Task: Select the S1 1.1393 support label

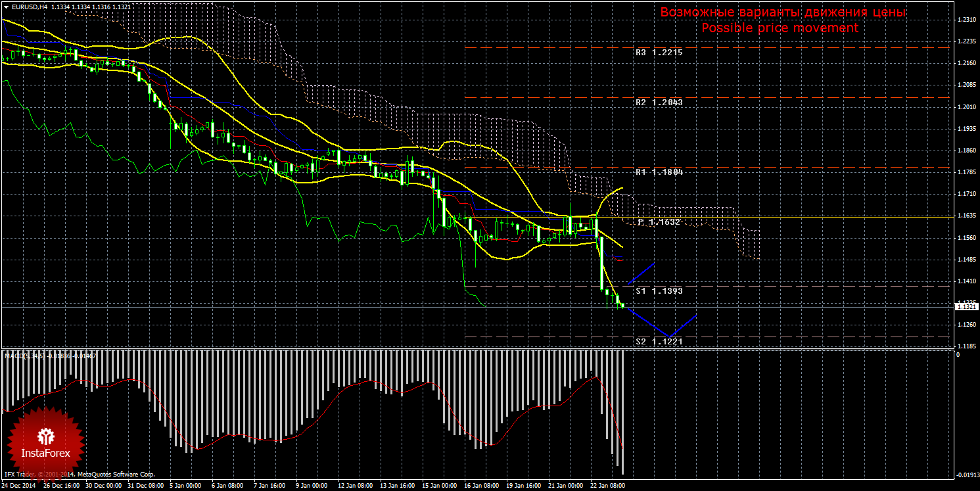Action: click(x=659, y=291)
